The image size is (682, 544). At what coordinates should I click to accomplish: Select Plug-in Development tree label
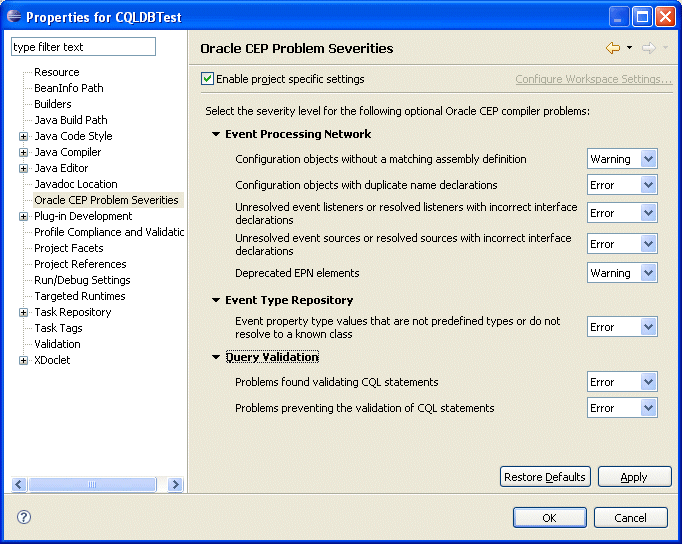83,216
